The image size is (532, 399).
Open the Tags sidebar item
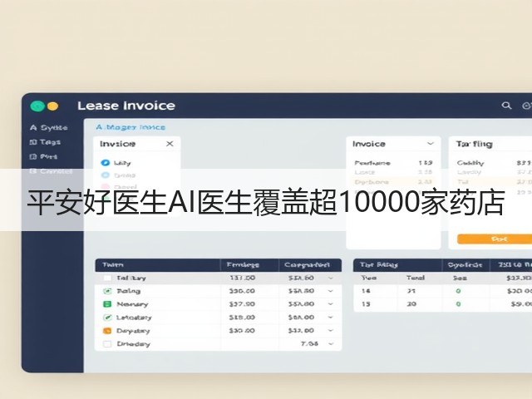45,142
